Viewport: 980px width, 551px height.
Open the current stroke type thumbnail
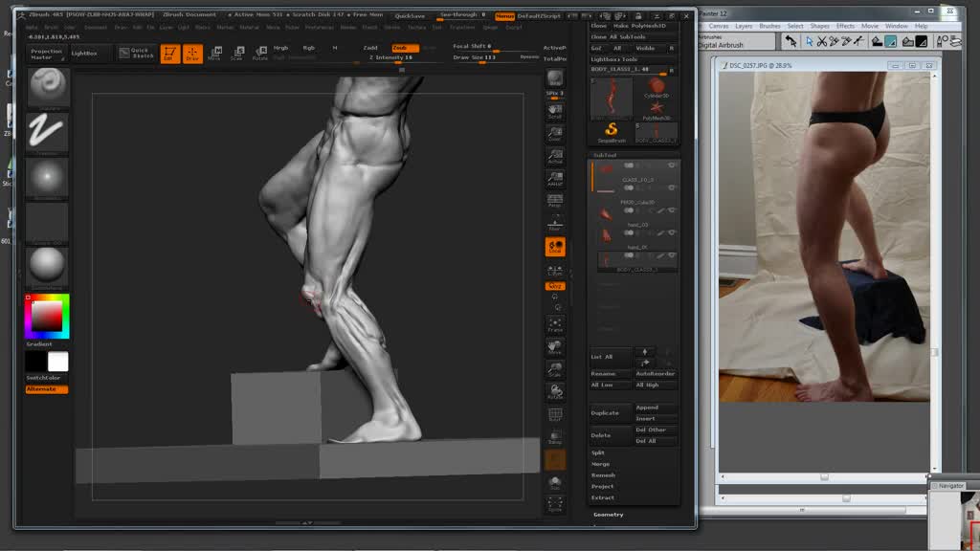point(47,133)
